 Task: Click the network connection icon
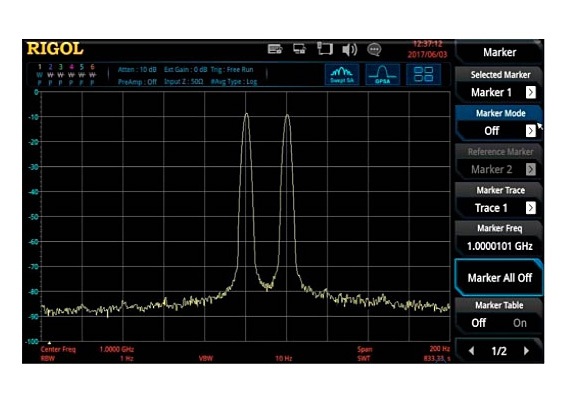click(x=299, y=49)
